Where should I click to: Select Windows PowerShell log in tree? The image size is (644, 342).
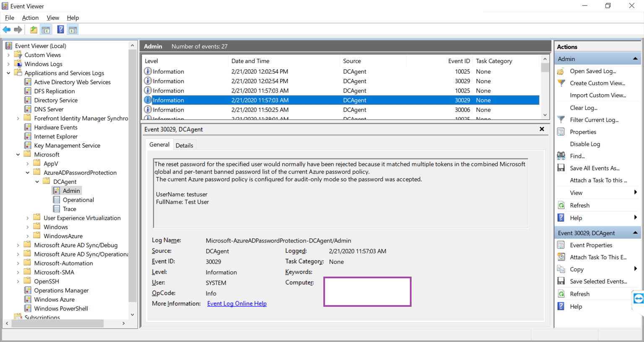click(61, 308)
